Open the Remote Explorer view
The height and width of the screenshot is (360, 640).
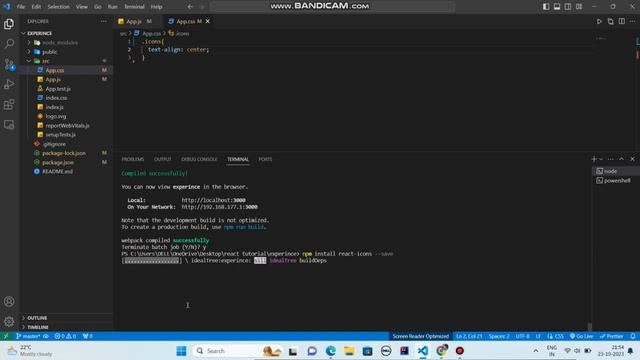pyautogui.click(x=9, y=124)
